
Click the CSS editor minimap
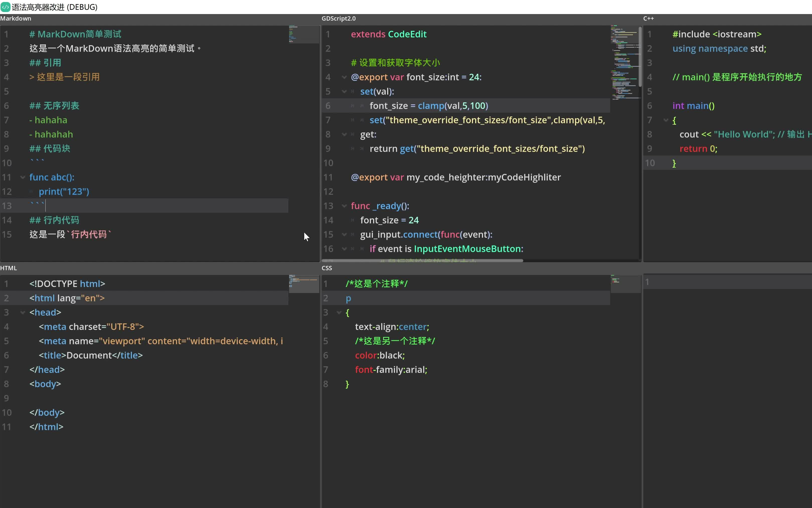(x=626, y=284)
